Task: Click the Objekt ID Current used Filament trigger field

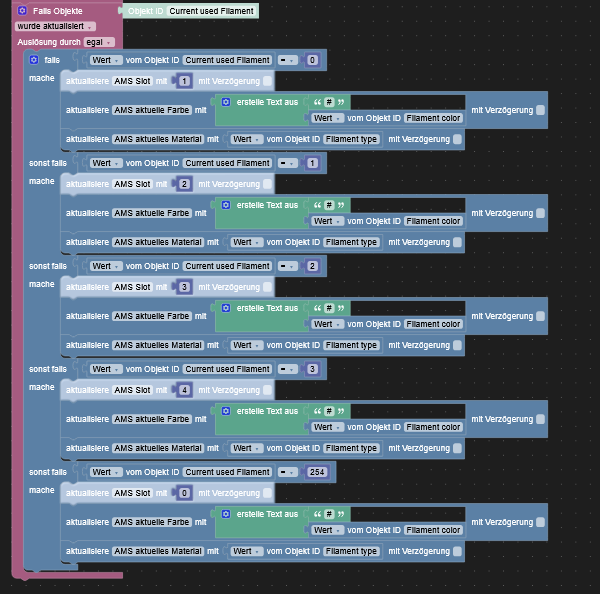Action: point(211,11)
